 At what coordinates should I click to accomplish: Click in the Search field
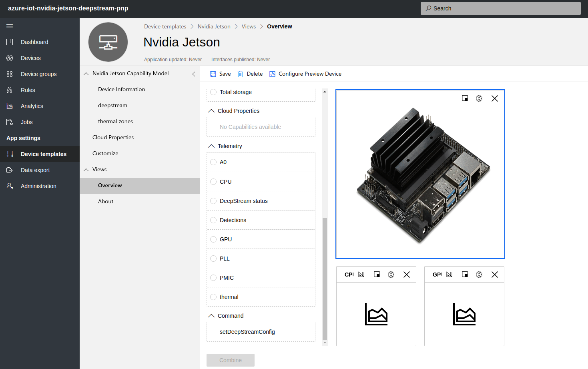coord(500,8)
